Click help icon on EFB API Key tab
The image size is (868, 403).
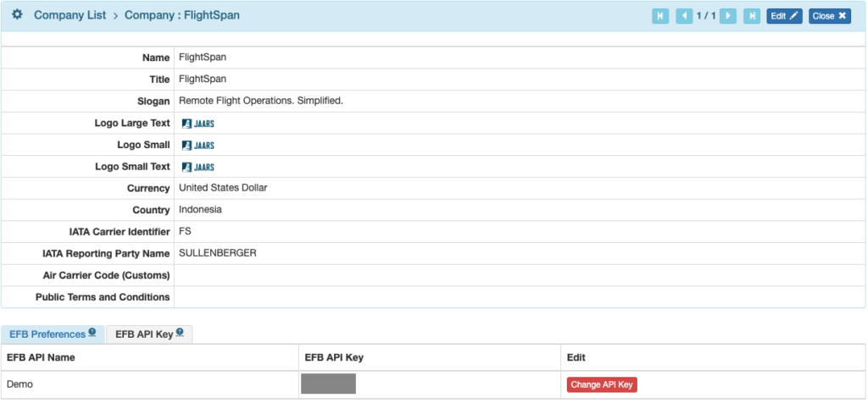tap(181, 333)
